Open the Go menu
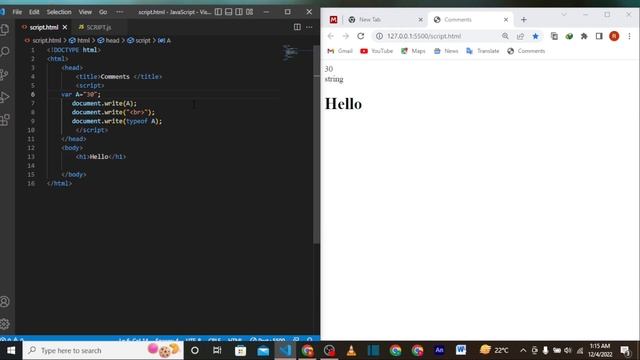The width and height of the screenshot is (640, 360). (103, 12)
